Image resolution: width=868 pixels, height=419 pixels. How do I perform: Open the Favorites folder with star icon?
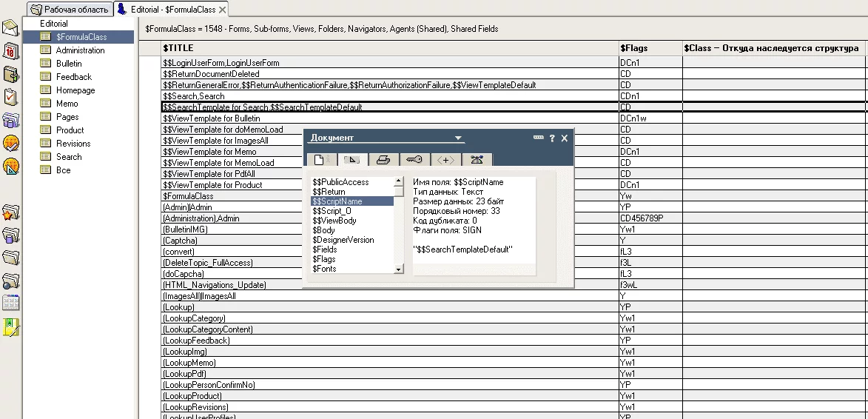(10, 213)
